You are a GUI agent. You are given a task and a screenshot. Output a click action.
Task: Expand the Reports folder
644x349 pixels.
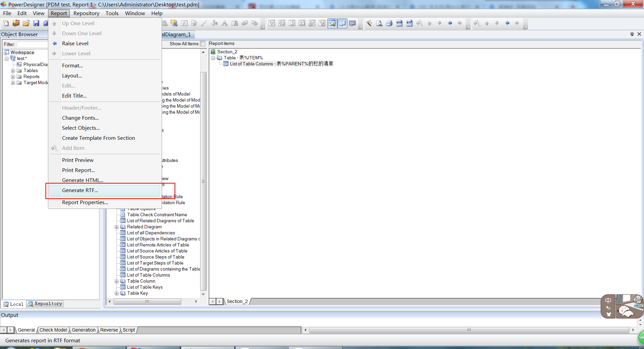(13, 76)
